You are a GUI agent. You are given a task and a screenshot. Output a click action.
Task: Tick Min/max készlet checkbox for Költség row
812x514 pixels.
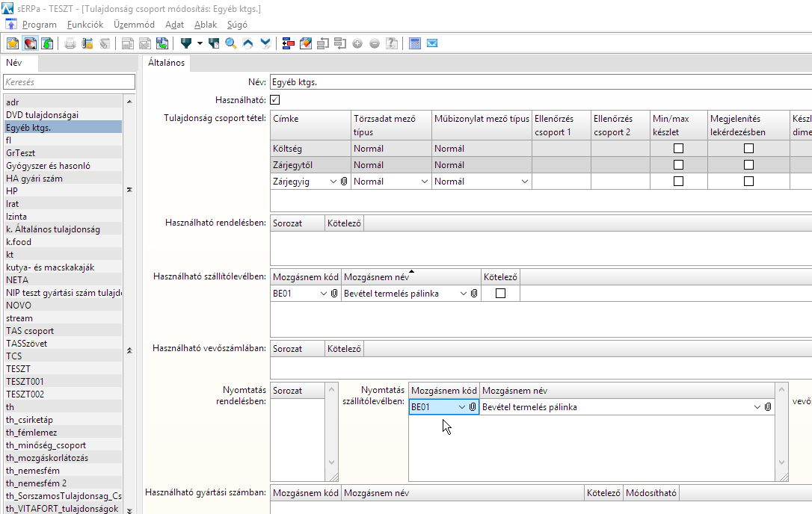(x=678, y=149)
